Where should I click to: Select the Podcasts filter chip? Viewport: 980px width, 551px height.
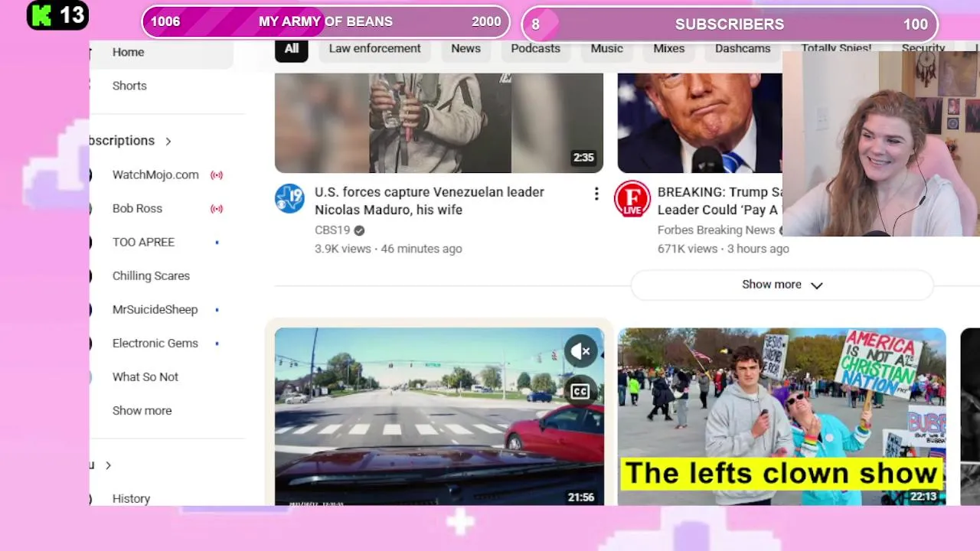(535, 49)
